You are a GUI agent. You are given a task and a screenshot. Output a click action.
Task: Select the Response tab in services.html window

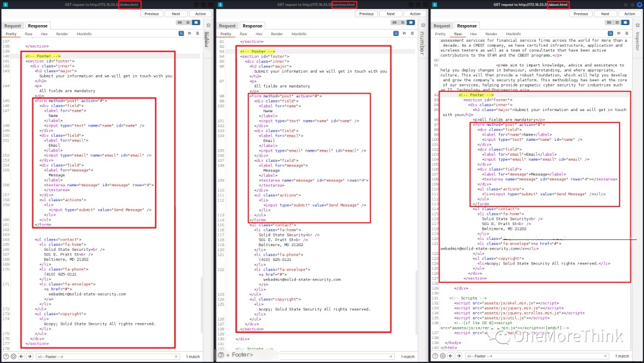coord(252,26)
